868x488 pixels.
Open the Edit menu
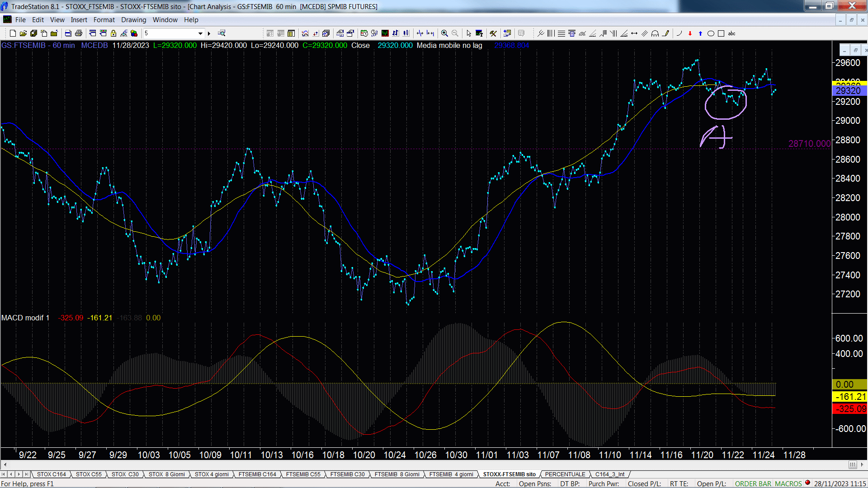(x=38, y=20)
